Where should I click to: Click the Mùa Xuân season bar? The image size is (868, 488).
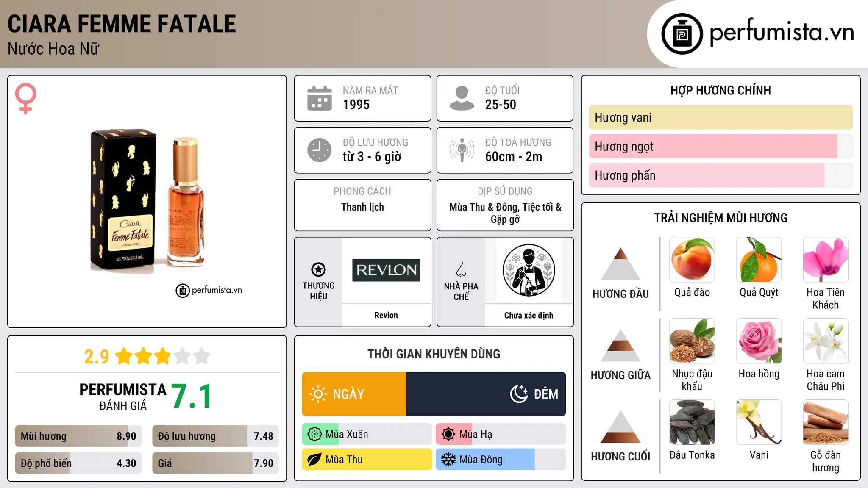tap(367, 434)
